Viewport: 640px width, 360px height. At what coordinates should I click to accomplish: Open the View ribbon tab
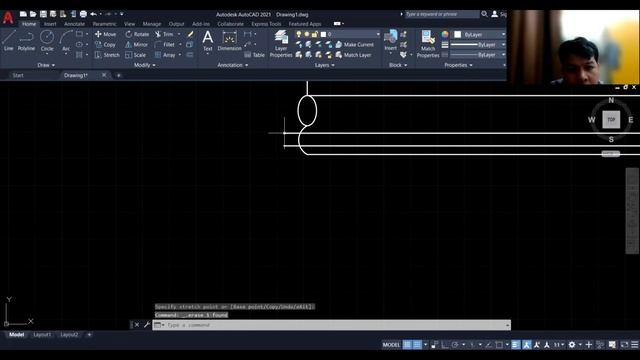coord(129,24)
